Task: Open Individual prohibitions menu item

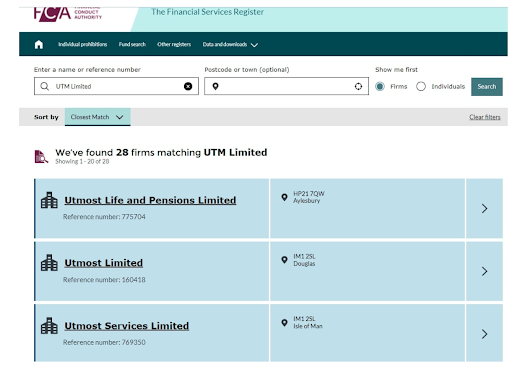Action: pyautogui.click(x=83, y=44)
